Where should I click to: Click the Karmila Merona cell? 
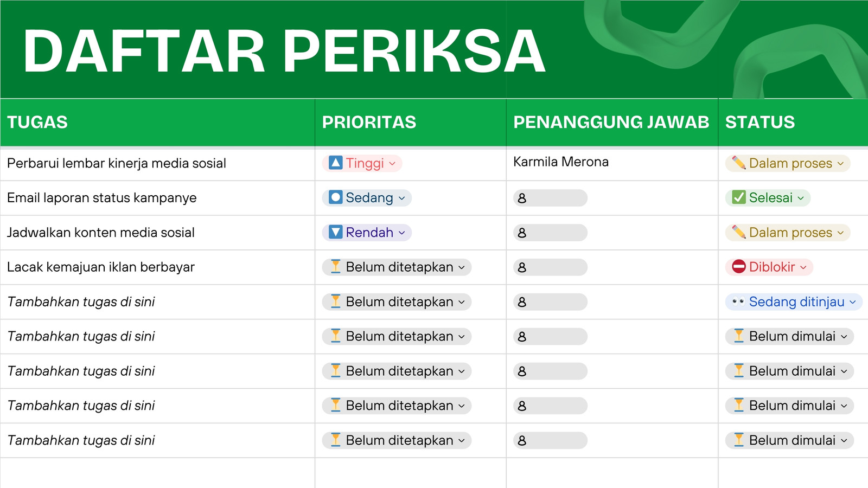pyautogui.click(x=612, y=163)
